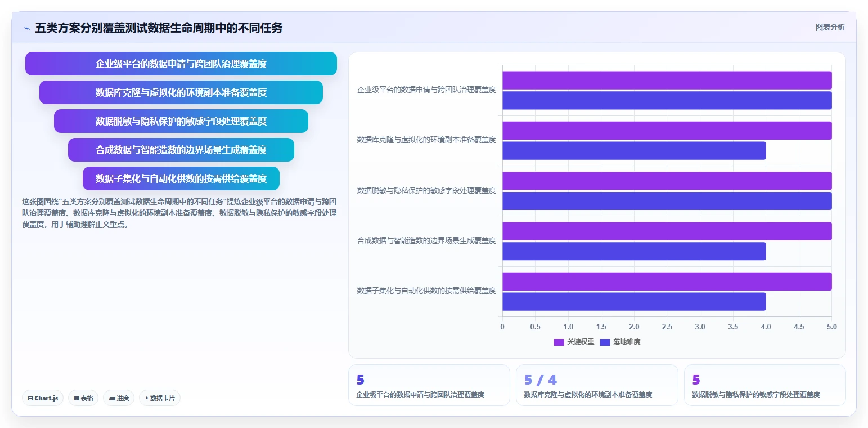Click the 图表分析 label at top right
The image size is (868, 428).
830,27
